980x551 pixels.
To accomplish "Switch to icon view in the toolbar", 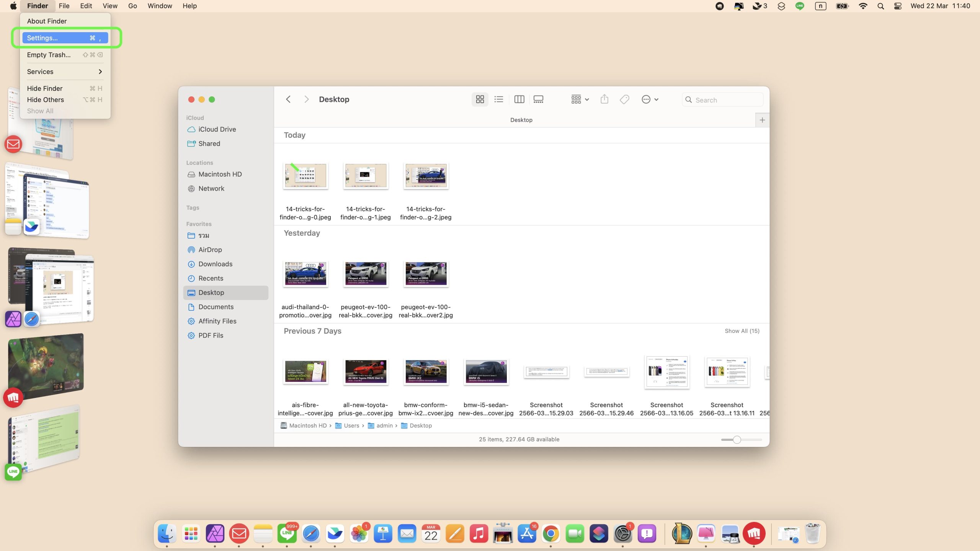I will click(x=480, y=99).
